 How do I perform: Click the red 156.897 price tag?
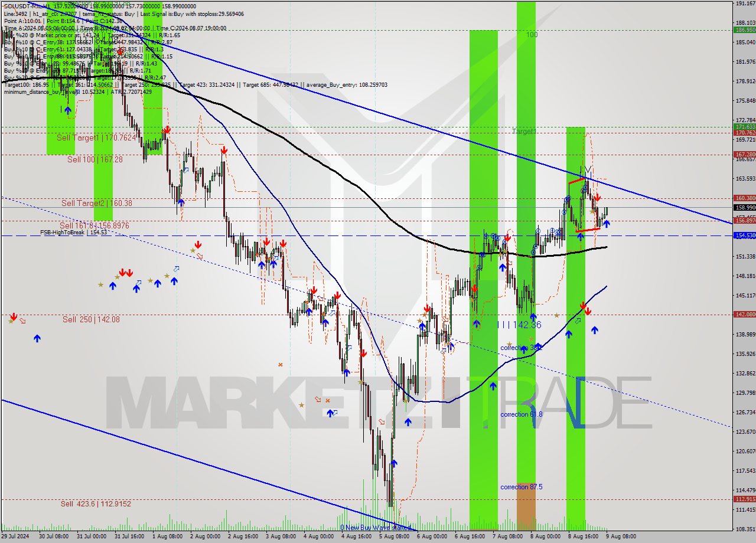[x=745, y=221]
